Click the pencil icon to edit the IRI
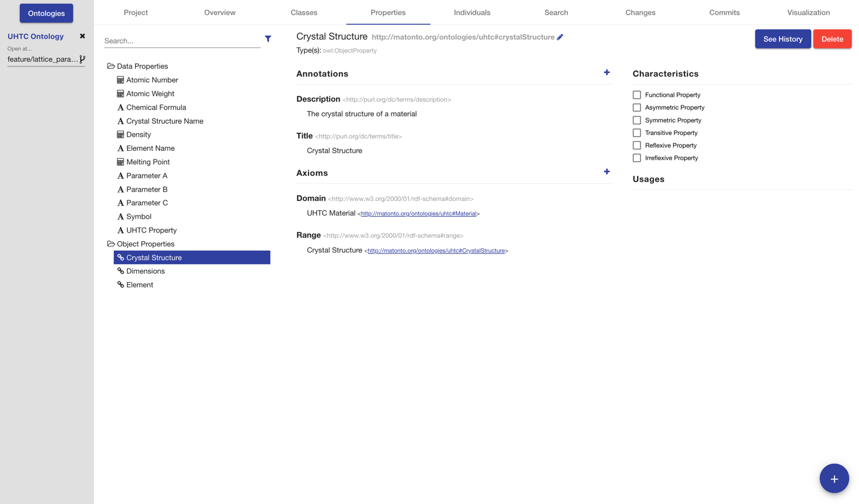Image resolution: width=859 pixels, height=504 pixels. pyautogui.click(x=560, y=37)
